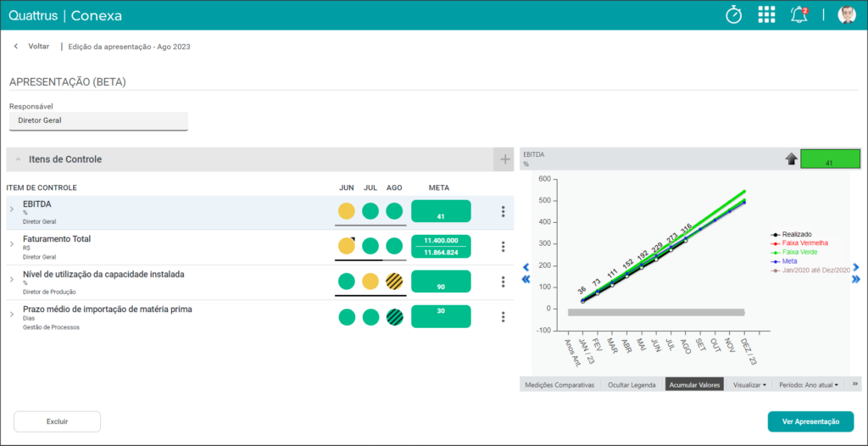This screenshot has width=868, height=446.
Task: Open the Visualizar dropdown menu
Action: 749,384
